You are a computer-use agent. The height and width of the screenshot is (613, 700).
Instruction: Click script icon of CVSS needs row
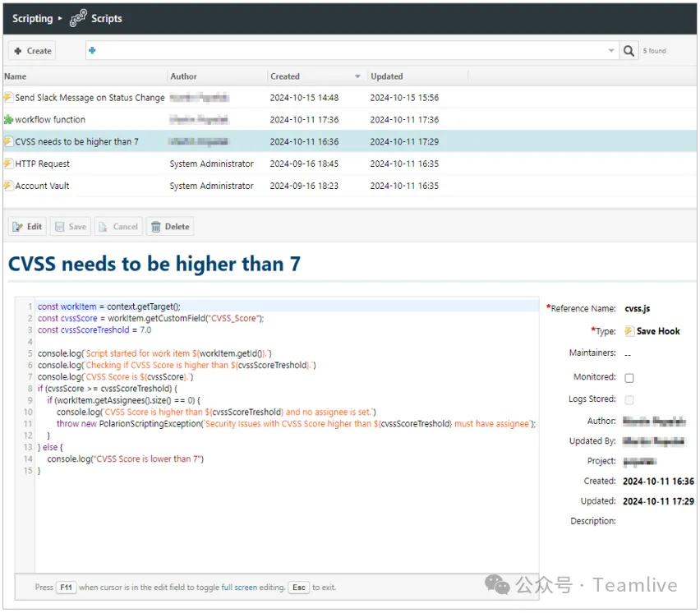[8, 141]
